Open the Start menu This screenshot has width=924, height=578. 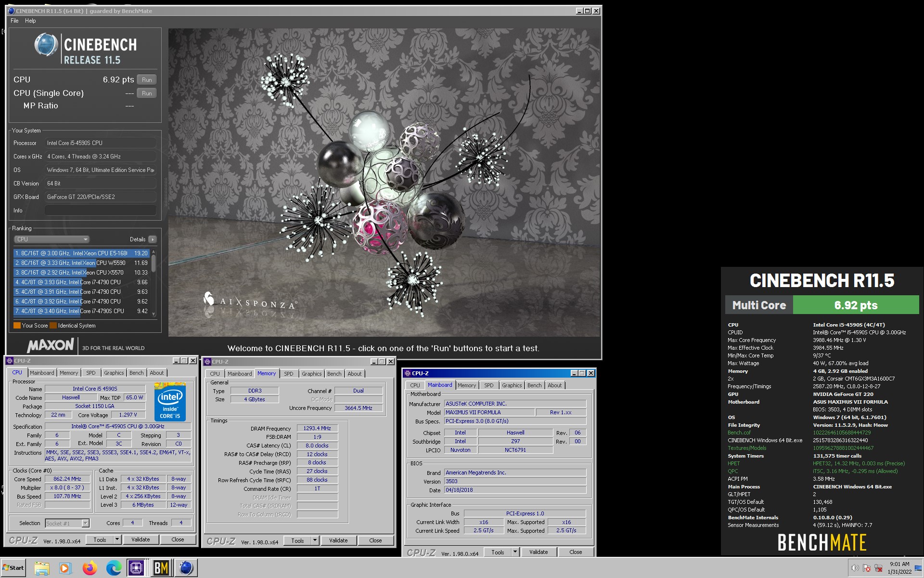point(13,568)
